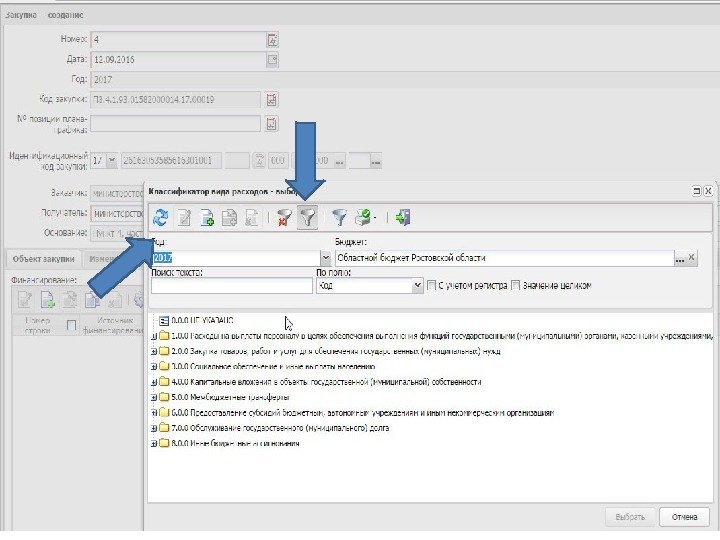Expand the 6.0.0 Предоставление субсидий folder

point(154,413)
